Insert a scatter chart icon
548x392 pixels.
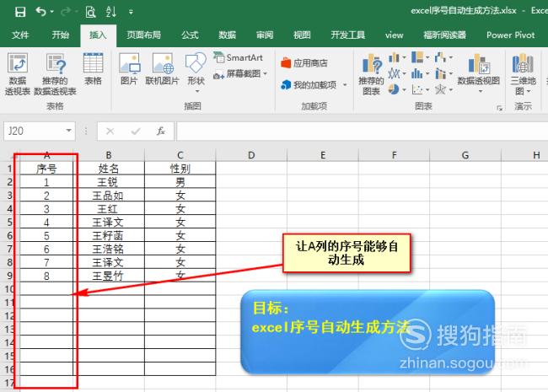coord(417,90)
